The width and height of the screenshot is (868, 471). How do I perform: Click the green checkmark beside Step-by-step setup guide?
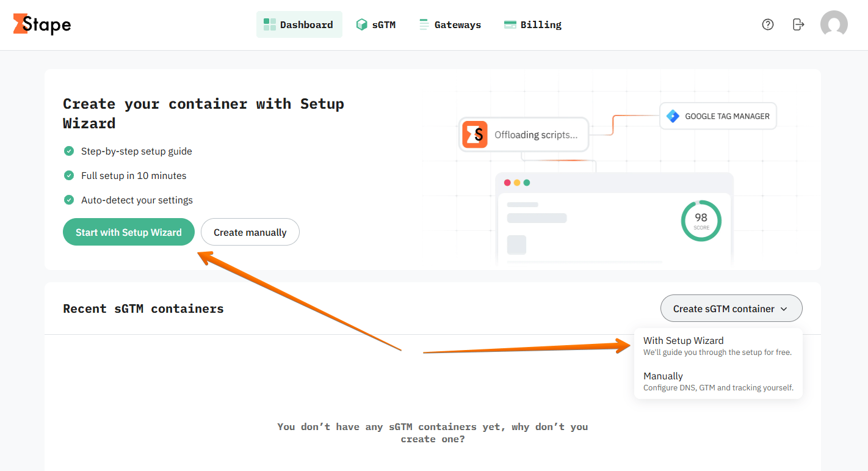coord(69,151)
